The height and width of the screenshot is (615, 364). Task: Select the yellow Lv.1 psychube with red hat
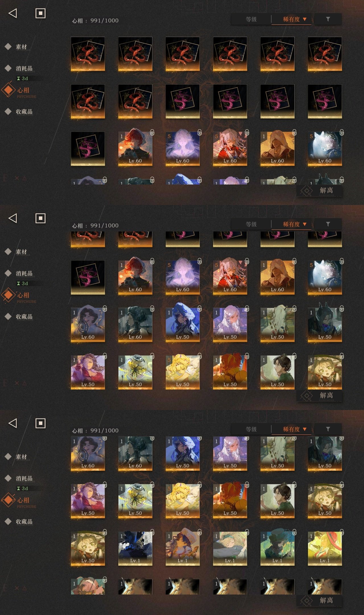click(325, 548)
